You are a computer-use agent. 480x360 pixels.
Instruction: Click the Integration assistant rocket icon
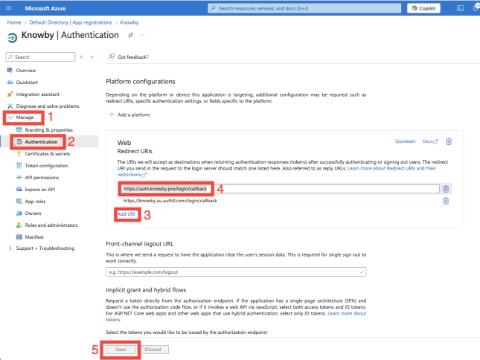point(10,94)
